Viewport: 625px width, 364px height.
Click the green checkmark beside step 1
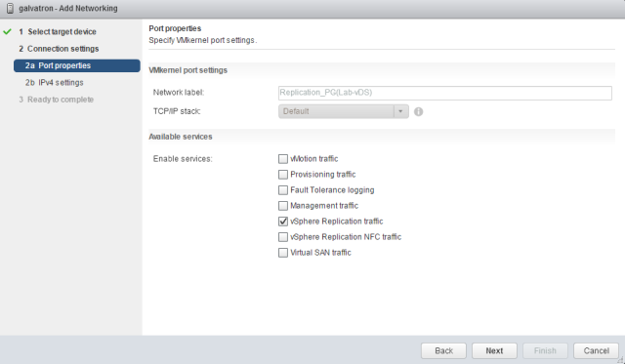pyautogui.click(x=7, y=31)
